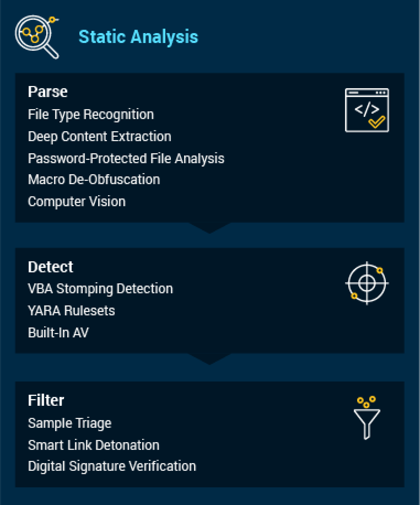Click the Parse section title

coord(48,92)
